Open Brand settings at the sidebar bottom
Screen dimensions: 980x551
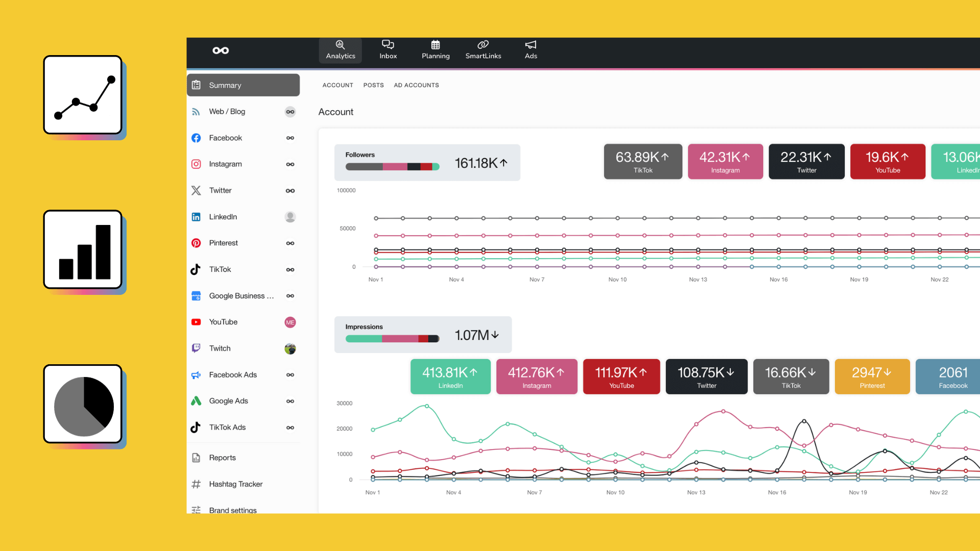coord(232,510)
